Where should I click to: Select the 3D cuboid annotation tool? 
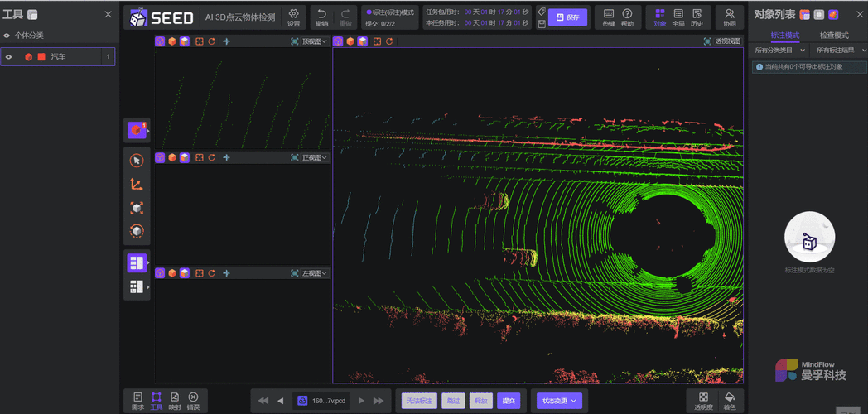click(136, 130)
